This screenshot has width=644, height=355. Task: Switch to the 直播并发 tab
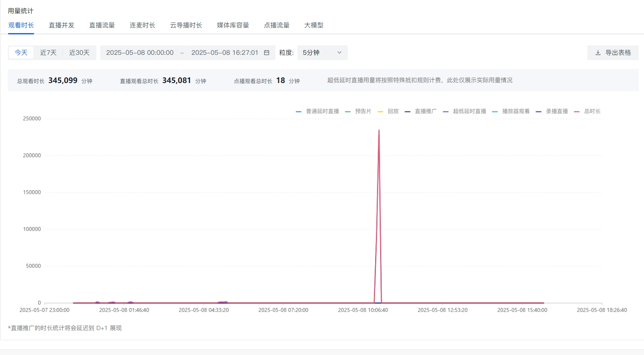61,25
